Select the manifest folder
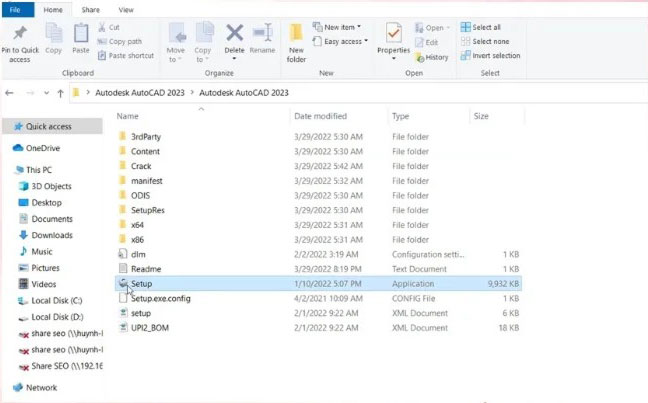This screenshot has width=648, height=403. click(146, 181)
